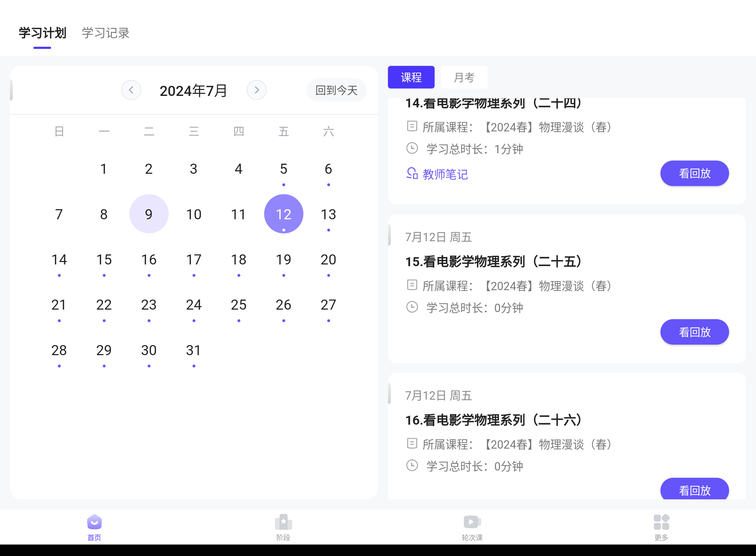Watch replay for lesson 15 看回放
The image size is (756, 556).
(x=694, y=332)
